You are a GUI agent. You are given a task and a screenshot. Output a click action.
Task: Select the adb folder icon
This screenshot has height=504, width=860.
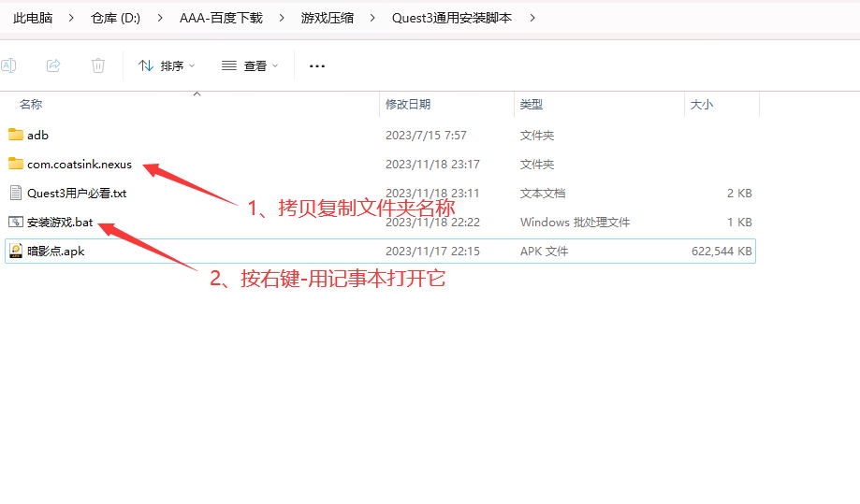pos(16,135)
